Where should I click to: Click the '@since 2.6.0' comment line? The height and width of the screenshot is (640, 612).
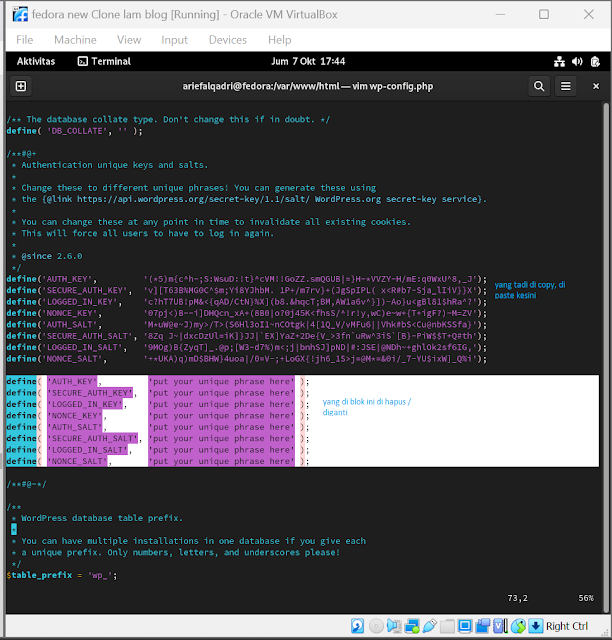tap(47, 256)
